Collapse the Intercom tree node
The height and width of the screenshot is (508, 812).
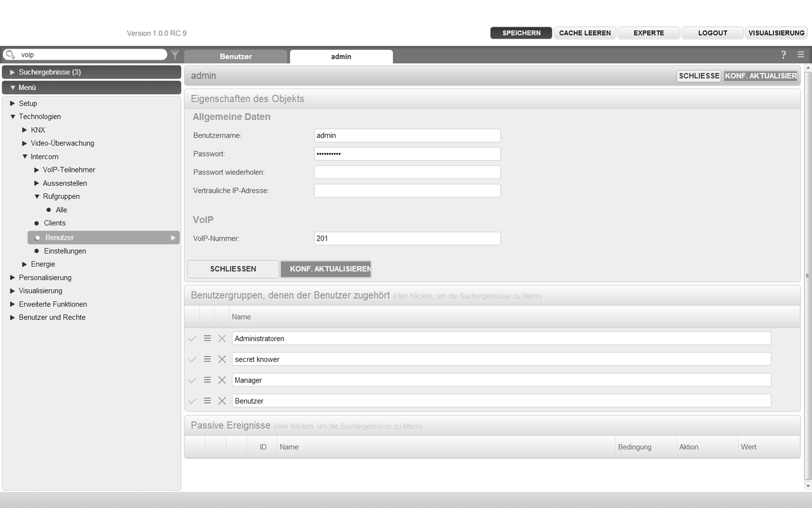coord(24,157)
